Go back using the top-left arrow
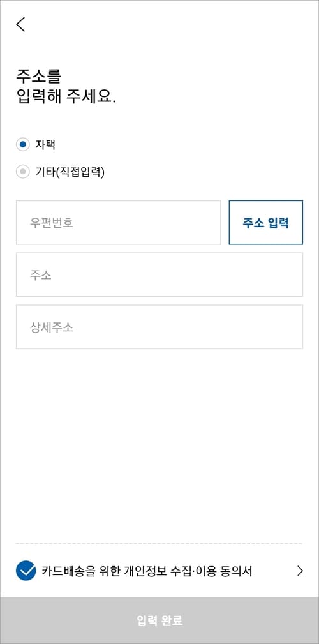Screen dimensions: 319x644 [x=20, y=24]
